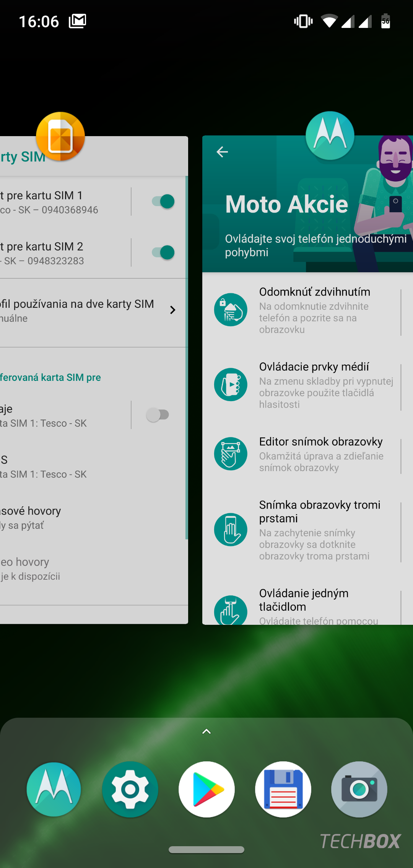Tap the Gmail notification icon in status bar
The height and width of the screenshot is (868, 413).
77,21
